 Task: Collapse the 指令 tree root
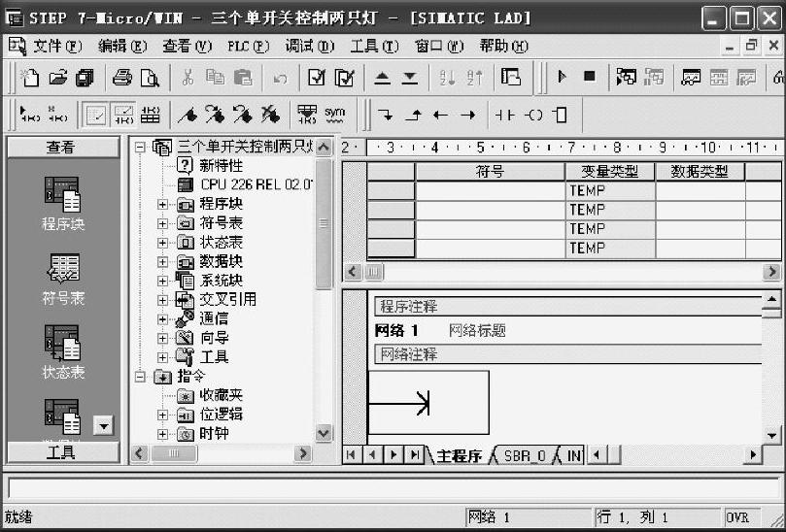click(140, 377)
